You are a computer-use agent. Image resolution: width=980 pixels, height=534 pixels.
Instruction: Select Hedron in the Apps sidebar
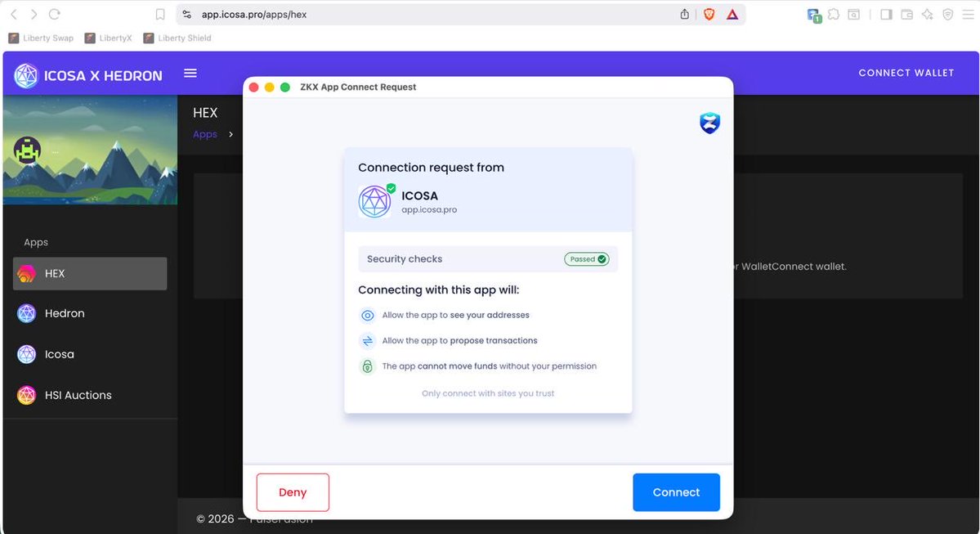click(x=90, y=313)
